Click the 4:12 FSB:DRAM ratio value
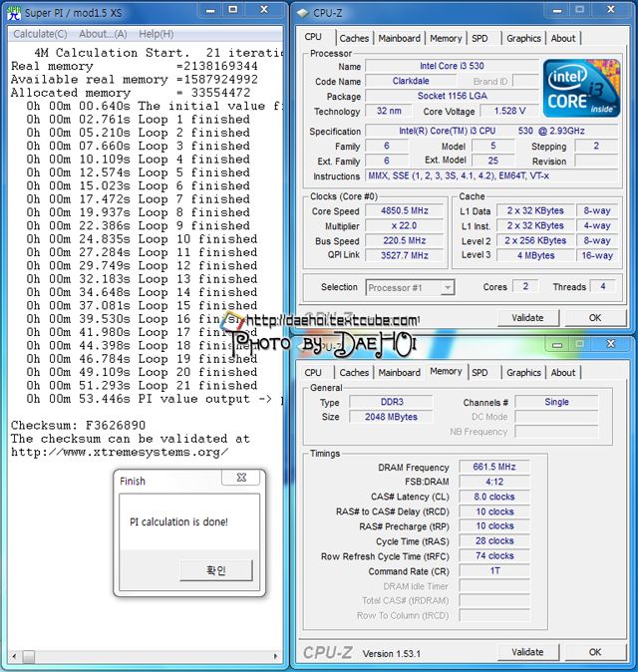This screenshot has height=672, width=638. 494,482
